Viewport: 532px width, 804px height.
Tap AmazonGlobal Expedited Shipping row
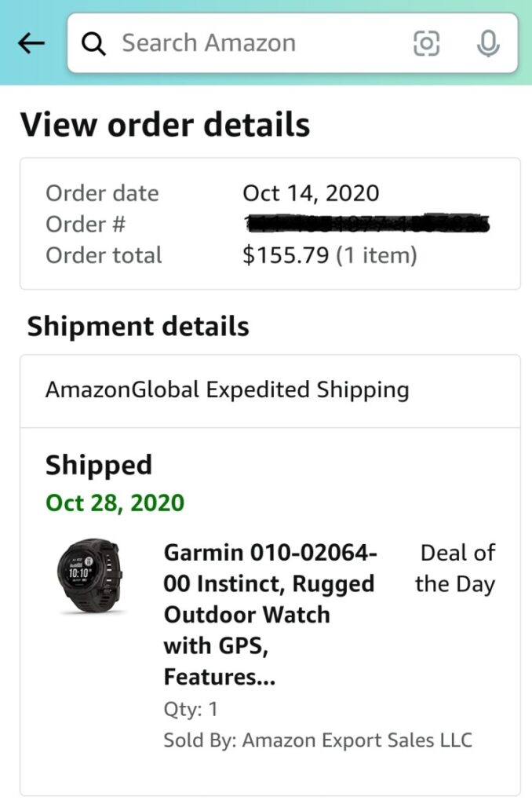228,389
